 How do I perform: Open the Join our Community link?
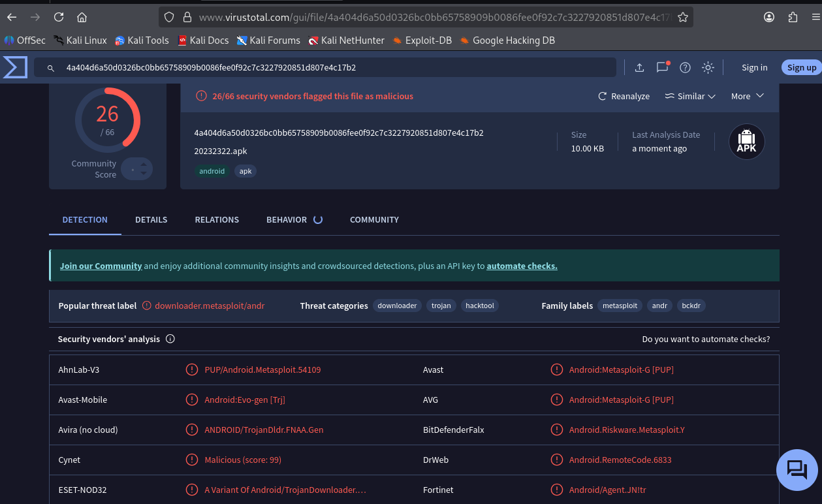click(101, 266)
